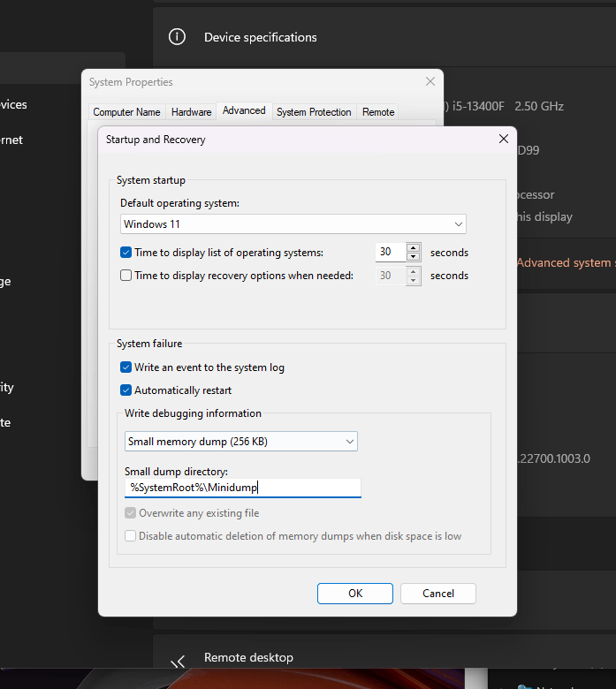Click the Cancel button

pyautogui.click(x=438, y=594)
